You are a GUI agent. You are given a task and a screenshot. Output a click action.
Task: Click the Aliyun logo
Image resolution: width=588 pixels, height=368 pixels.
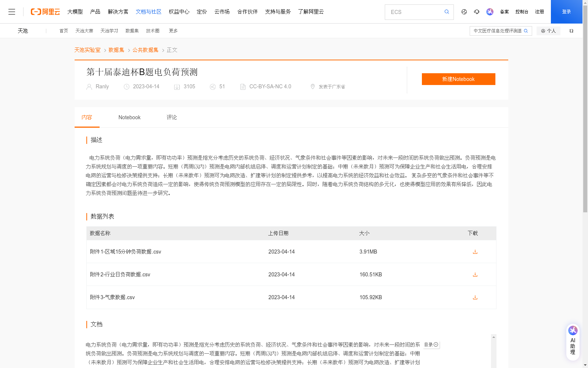tap(45, 12)
